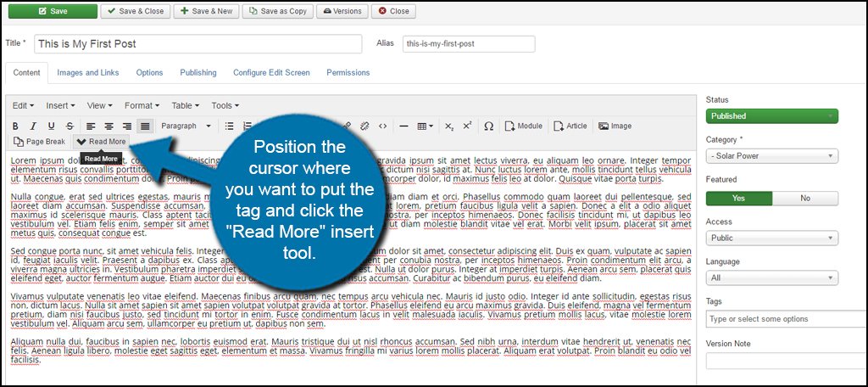The image size is (868, 387).
Task: Insert a Module into the article
Action: coord(523,126)
